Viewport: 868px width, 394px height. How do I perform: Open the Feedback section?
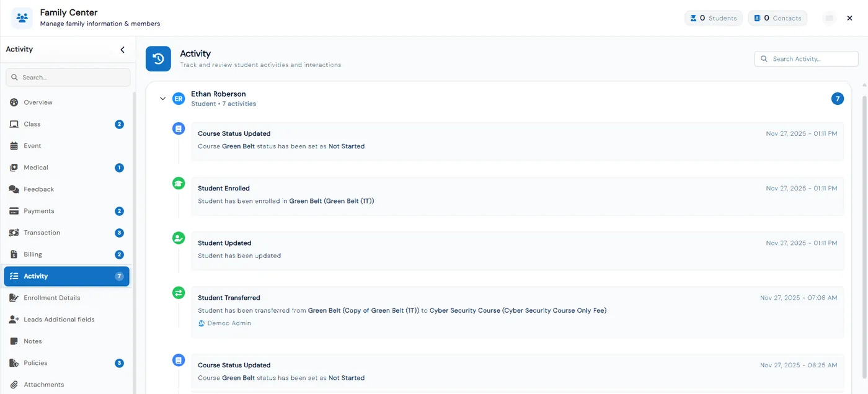[67, 189]
